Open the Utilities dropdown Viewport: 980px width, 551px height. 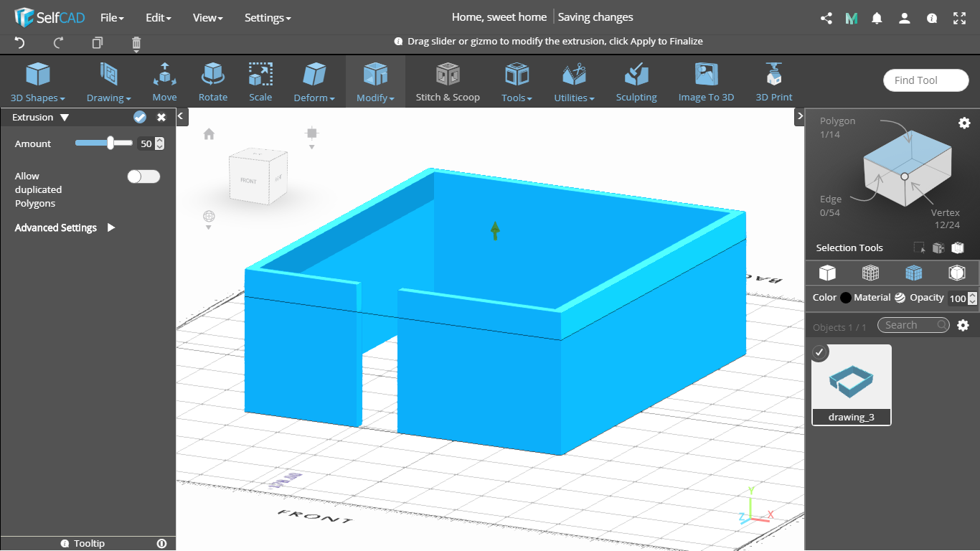(574, 82)
